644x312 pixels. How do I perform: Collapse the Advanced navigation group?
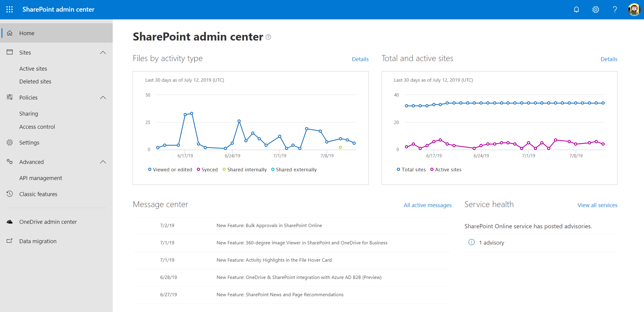[103, 162]
